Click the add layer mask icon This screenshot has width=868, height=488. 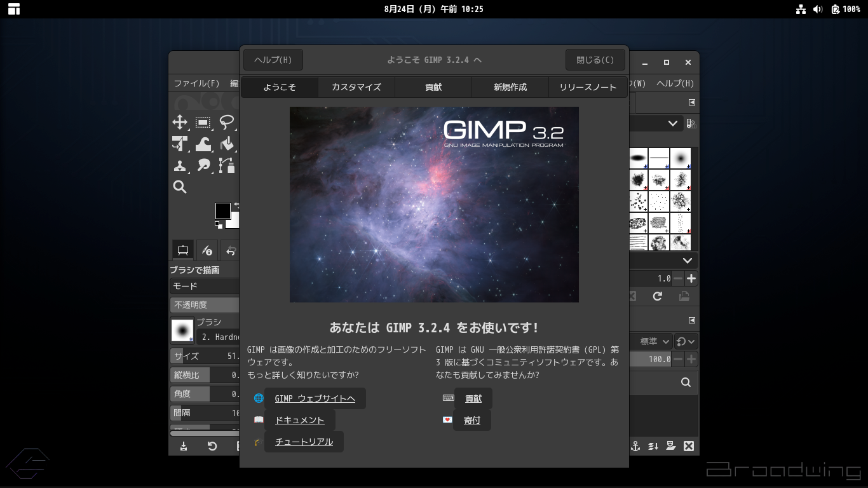670,446
